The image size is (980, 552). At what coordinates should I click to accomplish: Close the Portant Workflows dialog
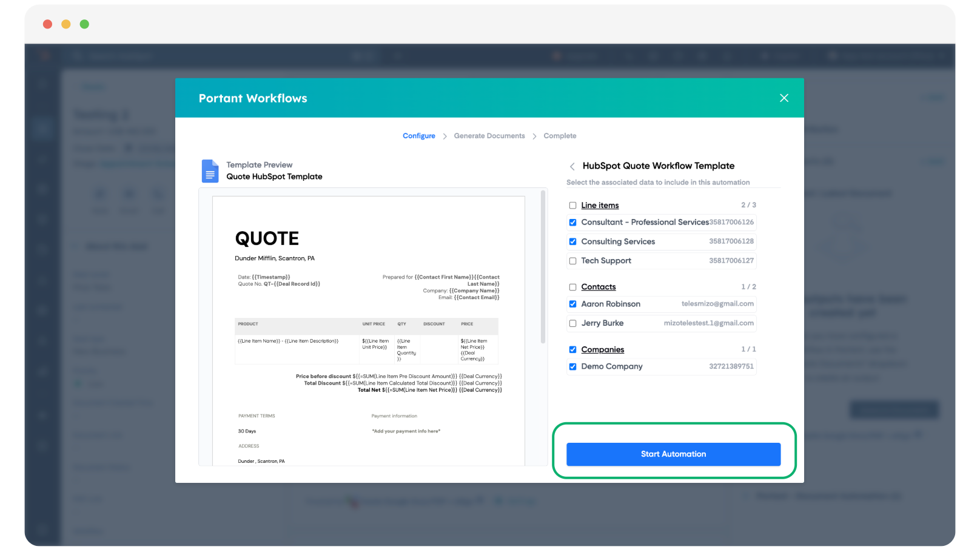pos(784,98)
